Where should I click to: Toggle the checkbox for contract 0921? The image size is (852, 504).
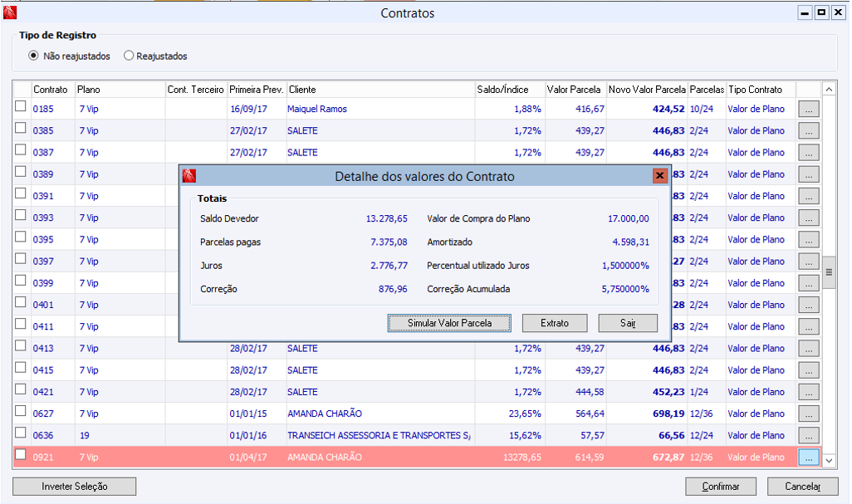(x=21, y=454)
